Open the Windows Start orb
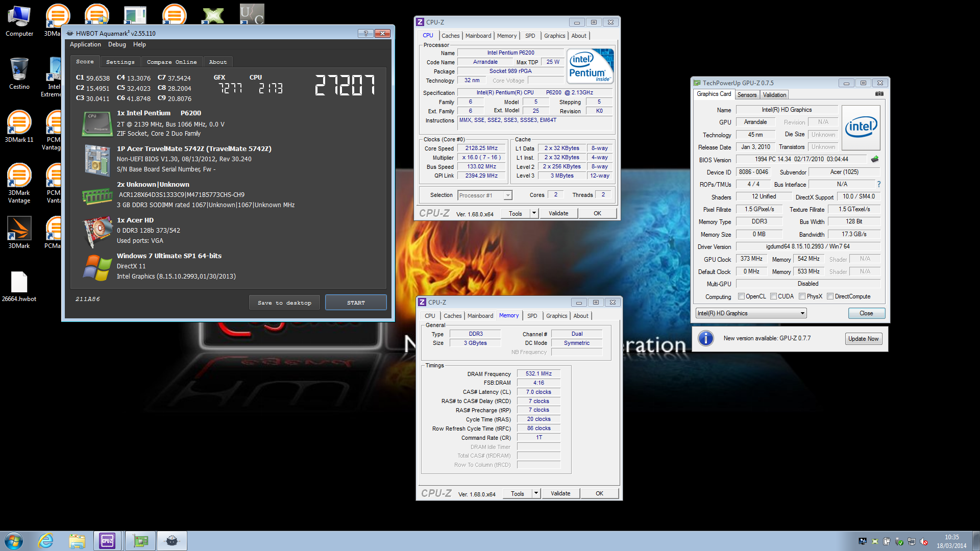The height and width of the screenshot is (551, 980). [x=14, y=541]
